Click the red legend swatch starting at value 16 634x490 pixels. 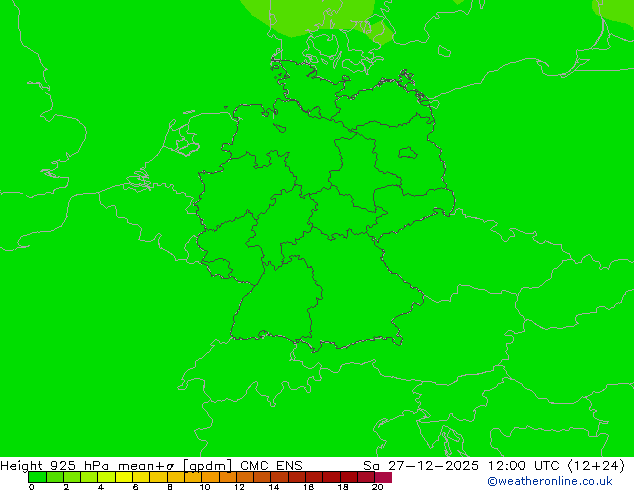(314, 477)
